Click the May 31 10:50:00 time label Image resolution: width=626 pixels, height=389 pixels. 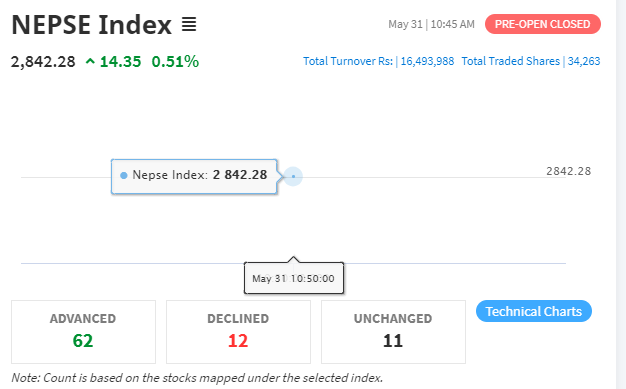[293, 278]
